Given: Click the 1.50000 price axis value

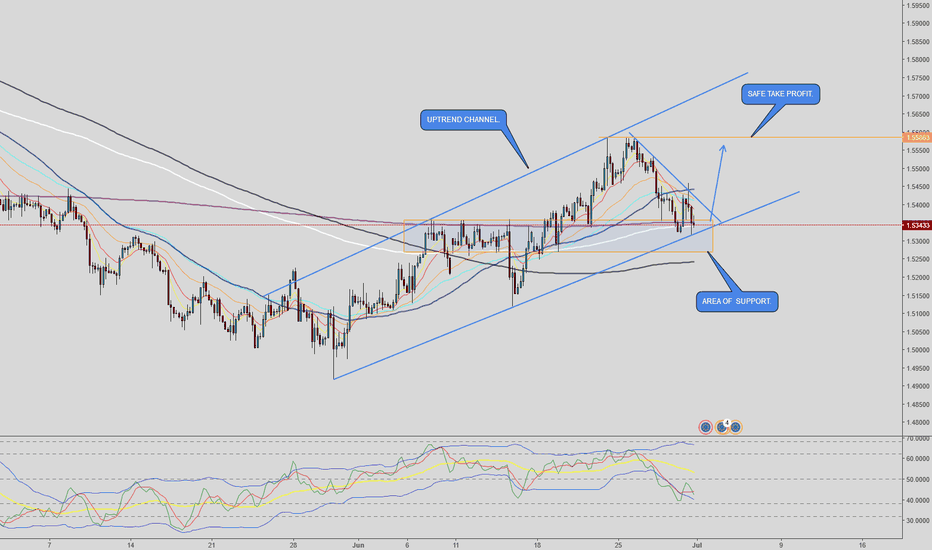Looking at the screenshot, I should pyautogui.click(x=918, y=350).
